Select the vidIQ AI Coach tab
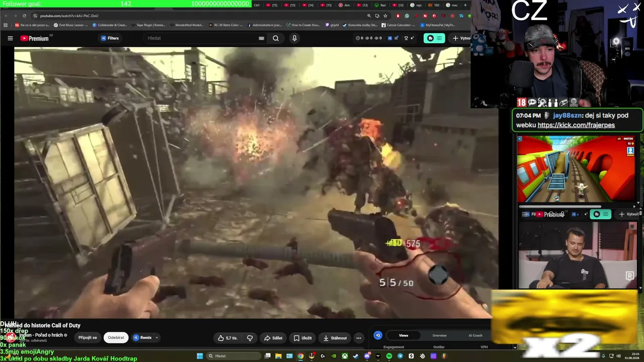This screenshot has height=362, width=644. pos(475,335)
